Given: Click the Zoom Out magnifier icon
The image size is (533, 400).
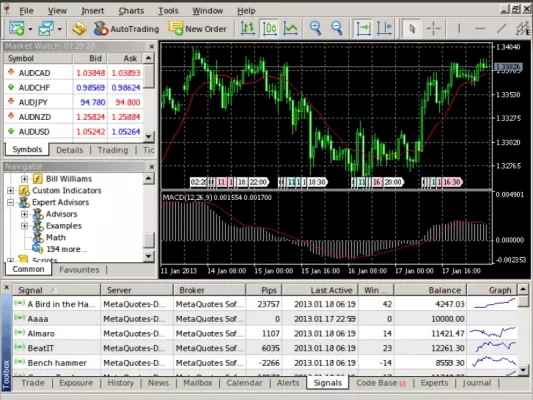Looking at the screenshot, I should [337, 29].
